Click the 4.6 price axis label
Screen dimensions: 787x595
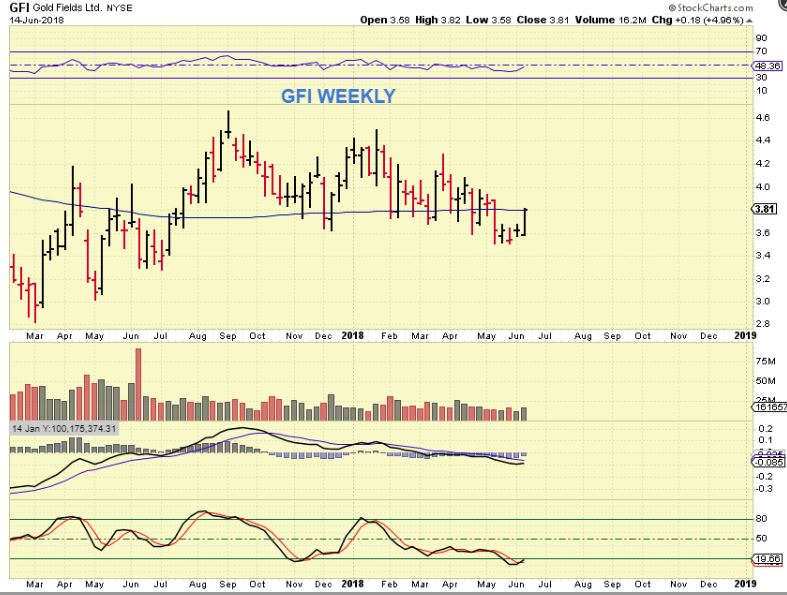pyautogui.click(x=763, y=117)
